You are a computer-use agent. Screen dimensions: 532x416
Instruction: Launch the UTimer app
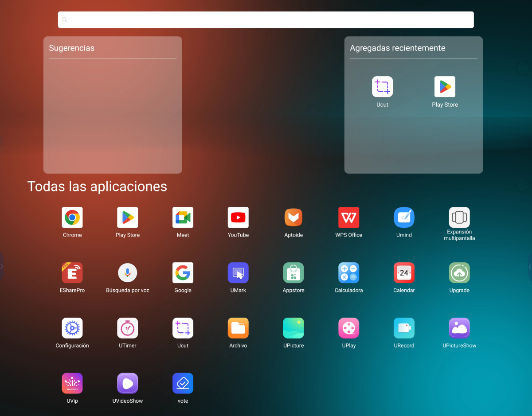pos(128,328)
